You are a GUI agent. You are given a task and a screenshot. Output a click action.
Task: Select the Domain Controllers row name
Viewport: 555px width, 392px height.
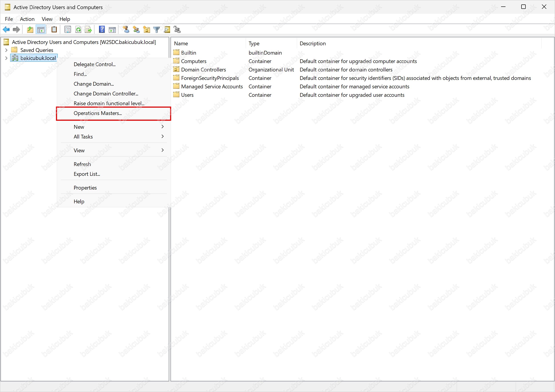coord(204,70)
